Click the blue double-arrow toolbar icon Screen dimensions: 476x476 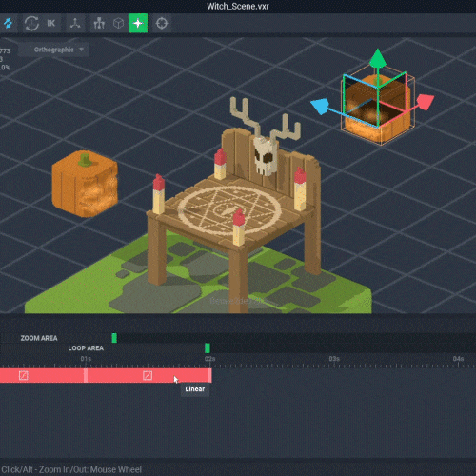coord(8,23)
